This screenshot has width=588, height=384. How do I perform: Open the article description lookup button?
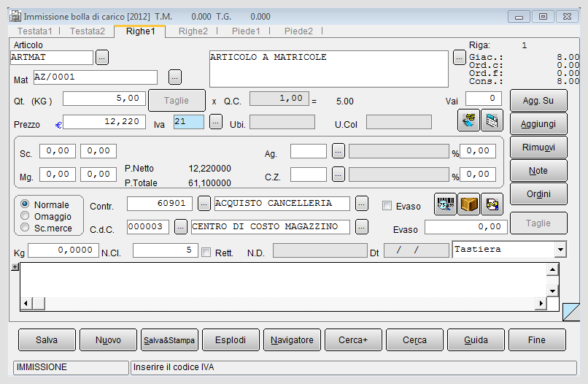[x=460, y=58]
